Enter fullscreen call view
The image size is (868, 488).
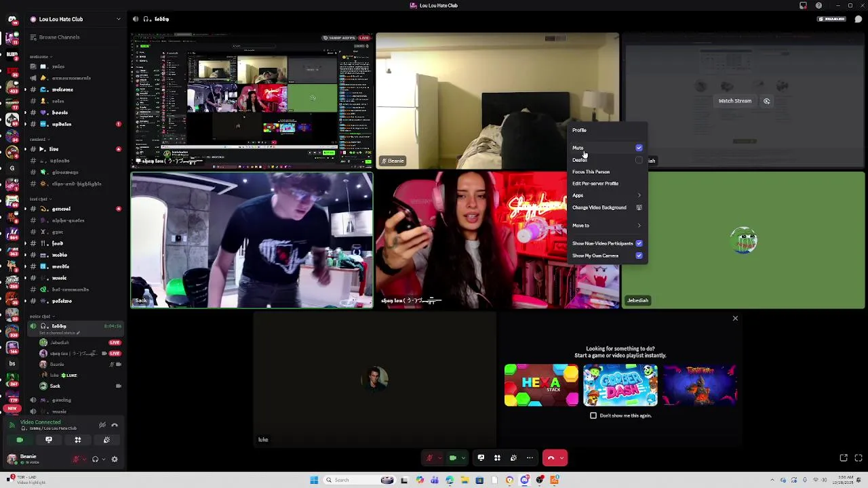point(859,458)
